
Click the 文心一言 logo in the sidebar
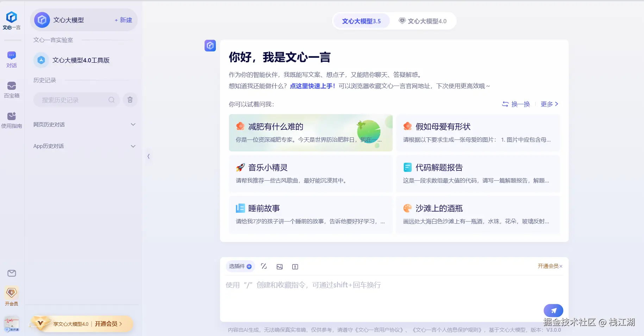coord(12,20)
